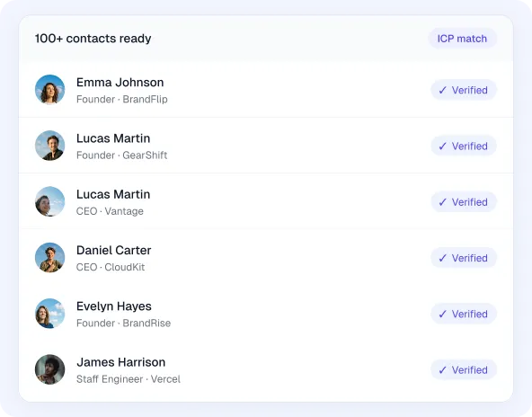Click Verified badge for Emma Johnson

click(x=464, y=90)
